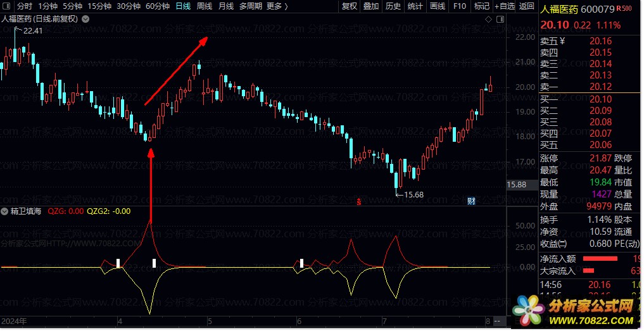Click the 标记 mark button

pos(481,6)
